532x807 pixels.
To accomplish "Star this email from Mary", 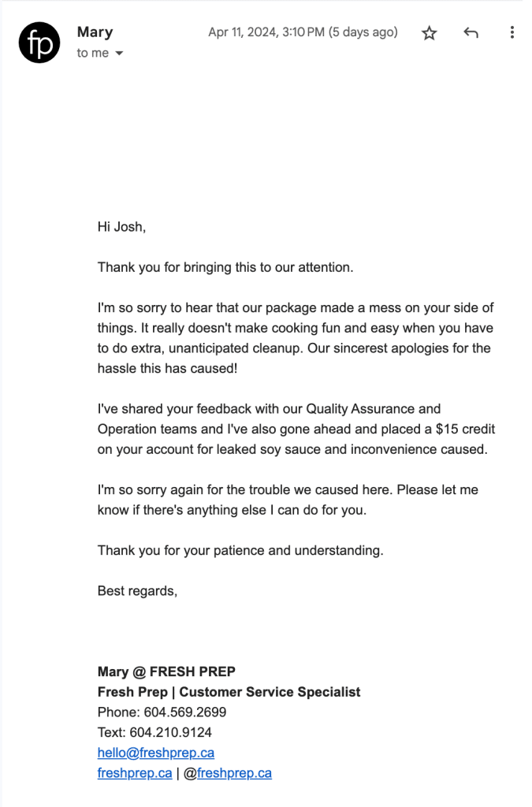I will [x=429, y=33].
